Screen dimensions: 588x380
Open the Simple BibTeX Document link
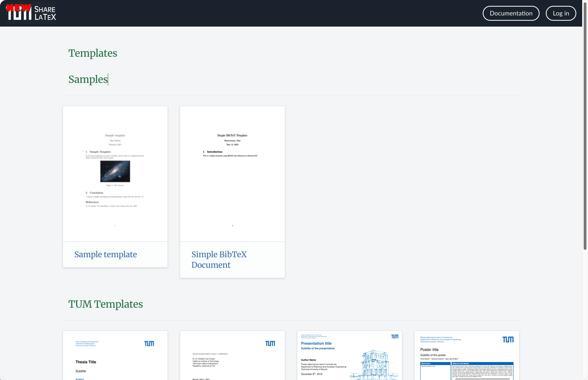tap(219, 259)
